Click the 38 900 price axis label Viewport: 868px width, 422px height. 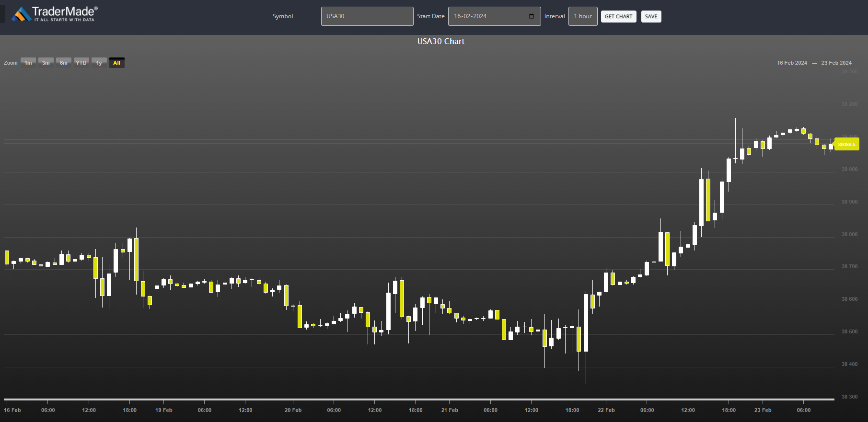(850, 202)
